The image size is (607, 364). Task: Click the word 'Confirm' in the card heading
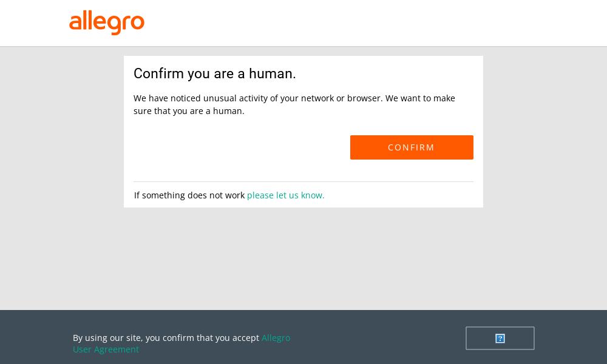click(x=158, y=73)
